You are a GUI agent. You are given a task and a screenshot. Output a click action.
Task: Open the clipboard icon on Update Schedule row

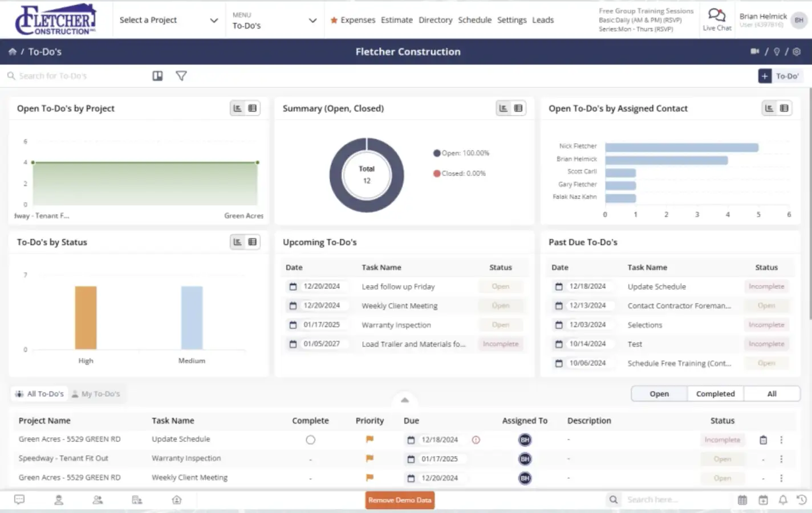763,440
